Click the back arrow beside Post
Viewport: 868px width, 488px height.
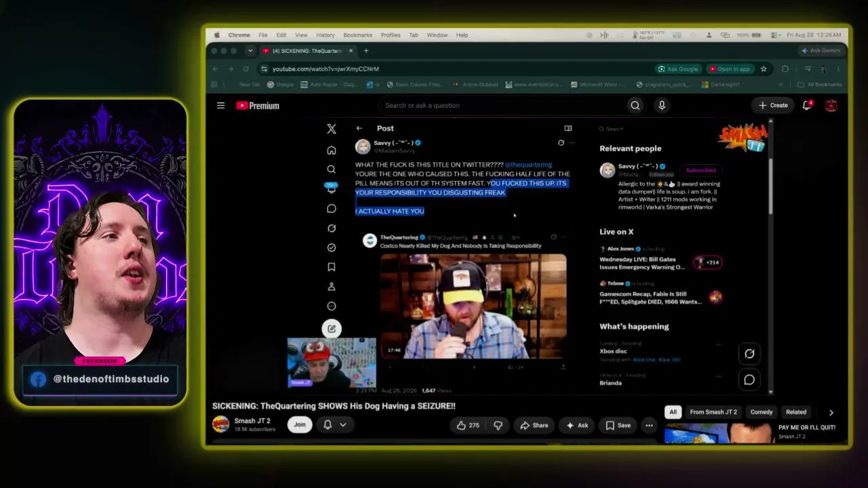click(x=359, y=128)
